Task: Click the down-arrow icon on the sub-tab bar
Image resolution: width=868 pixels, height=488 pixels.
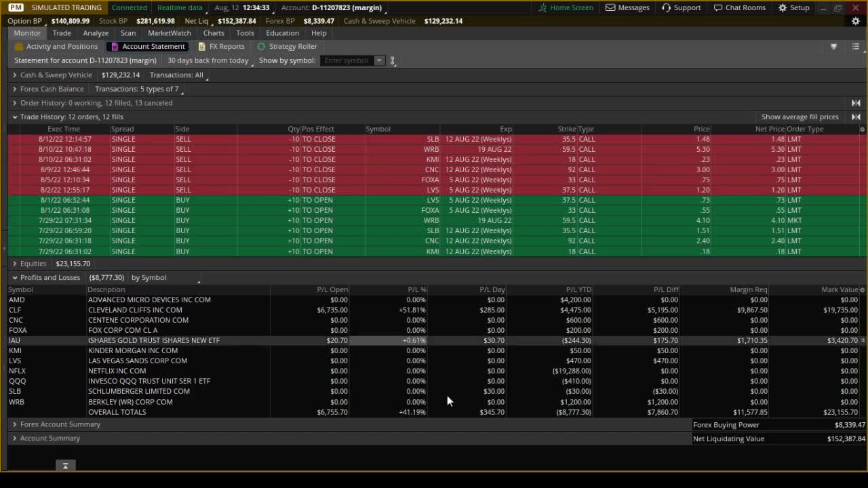Action: coord(833,47)
